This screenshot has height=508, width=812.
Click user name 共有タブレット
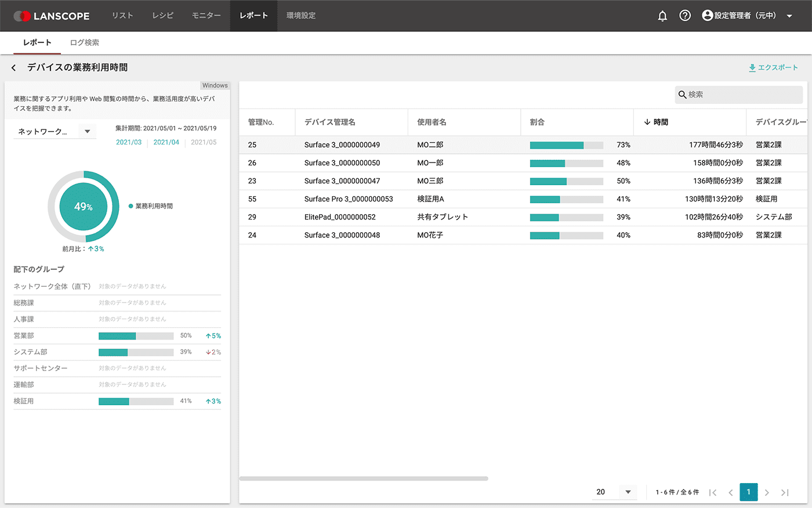click(443, 217)
